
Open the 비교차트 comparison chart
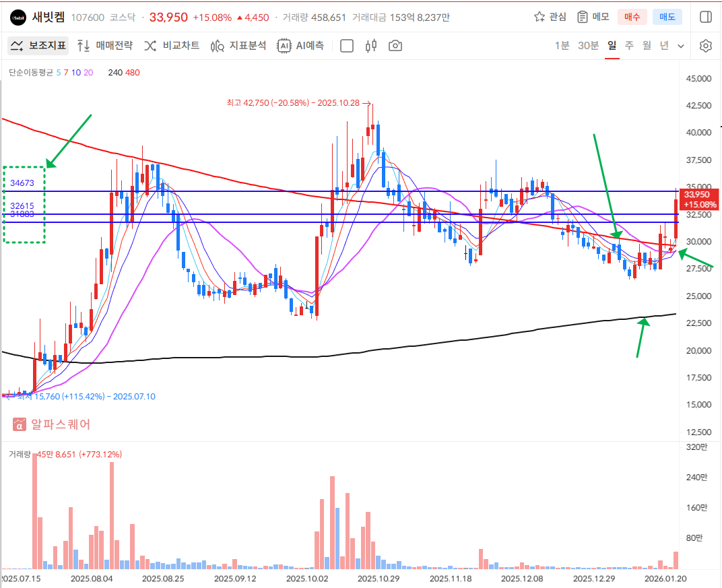[172, 46]
